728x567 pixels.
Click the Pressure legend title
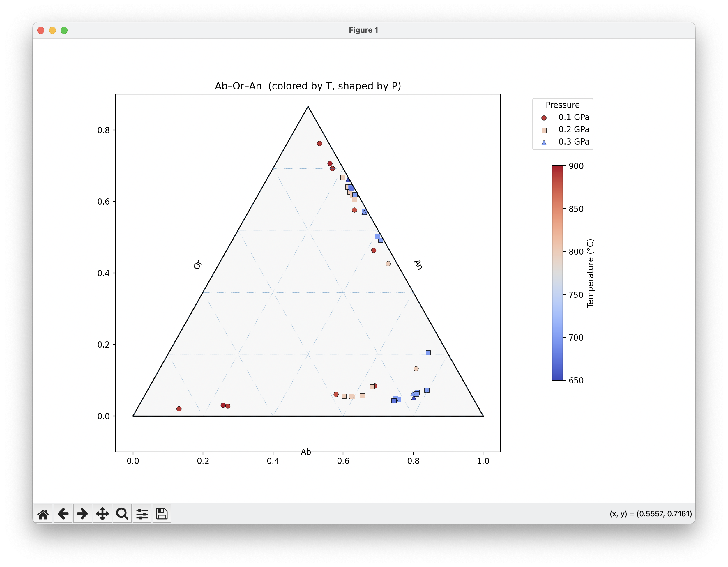tap(563, 105)
